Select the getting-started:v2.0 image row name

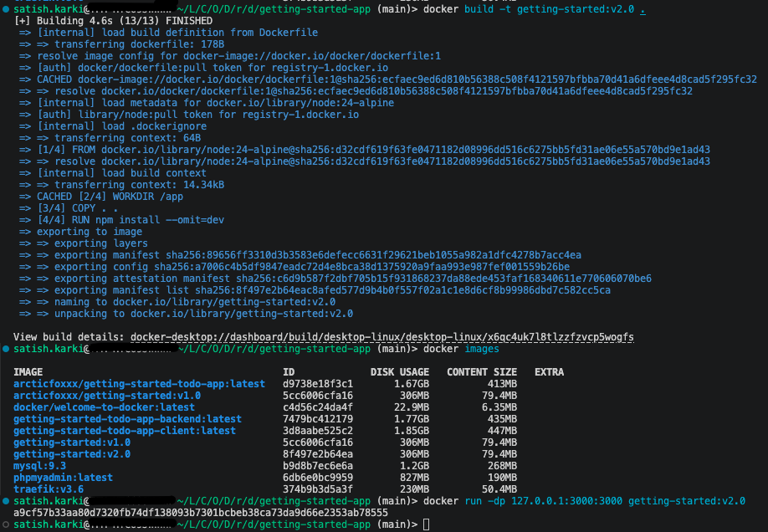[72, 454]
